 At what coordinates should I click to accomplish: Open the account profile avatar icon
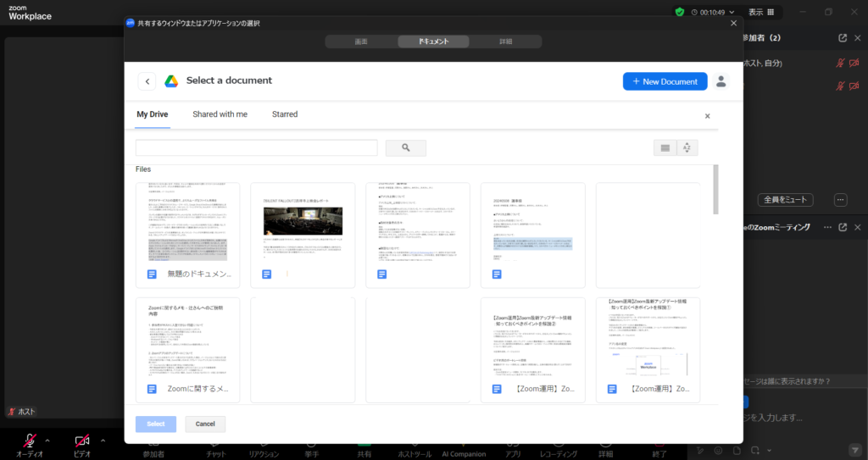pyautogui.click(x=721, y=81)
